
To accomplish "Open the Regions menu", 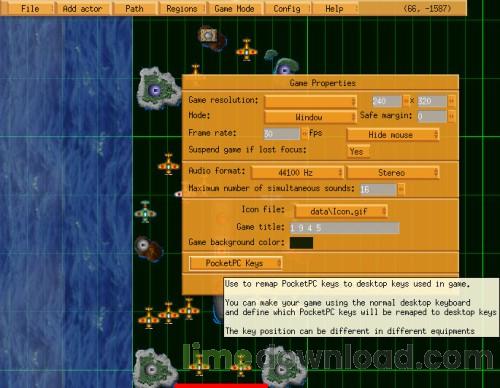I will tap(182, 8).
